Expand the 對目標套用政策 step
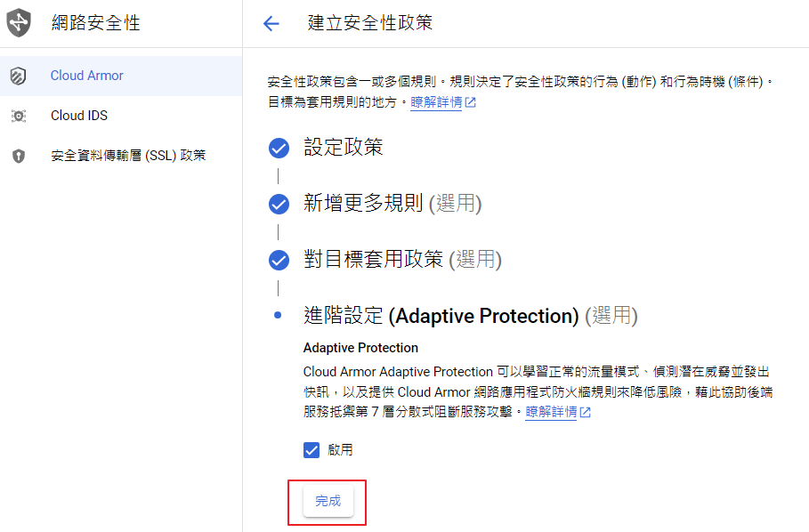The image size is (809, 532). (402, 260)
